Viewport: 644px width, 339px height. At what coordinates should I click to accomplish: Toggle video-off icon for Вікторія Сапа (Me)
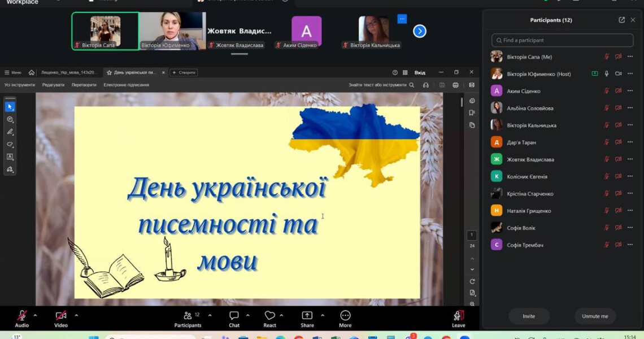tap(618, 56)
